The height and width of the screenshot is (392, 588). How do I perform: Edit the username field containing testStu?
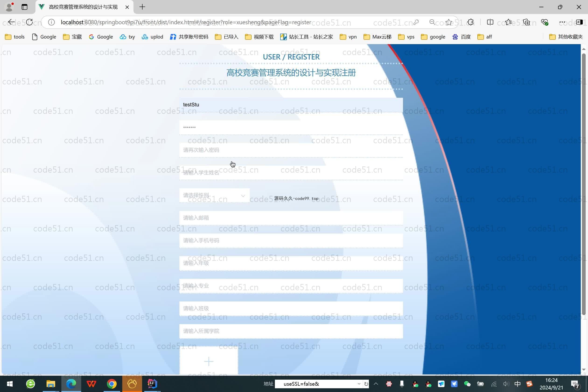click(291, 105)
